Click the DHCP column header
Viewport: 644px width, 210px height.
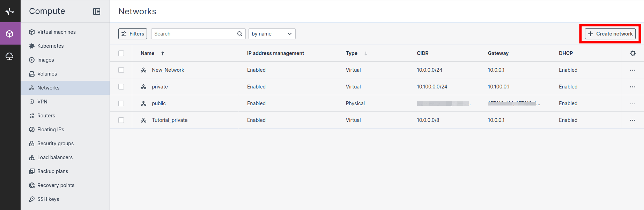tap(566, 53)
